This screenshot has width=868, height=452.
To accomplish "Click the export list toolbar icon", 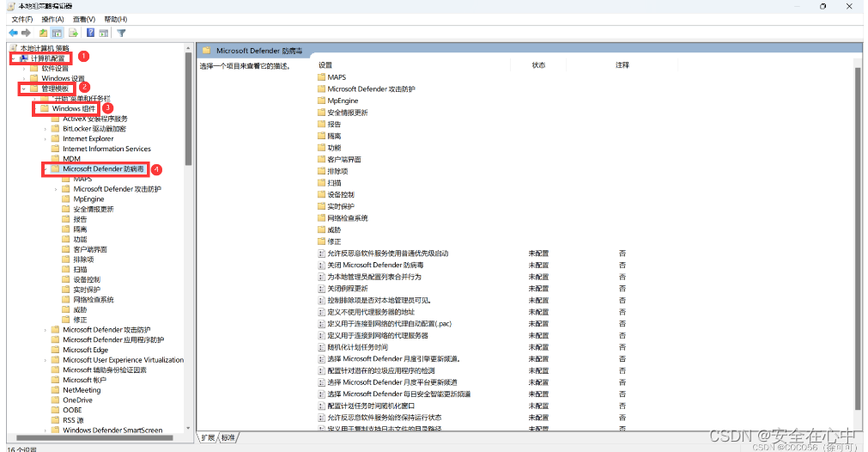I will coord(73,34).
